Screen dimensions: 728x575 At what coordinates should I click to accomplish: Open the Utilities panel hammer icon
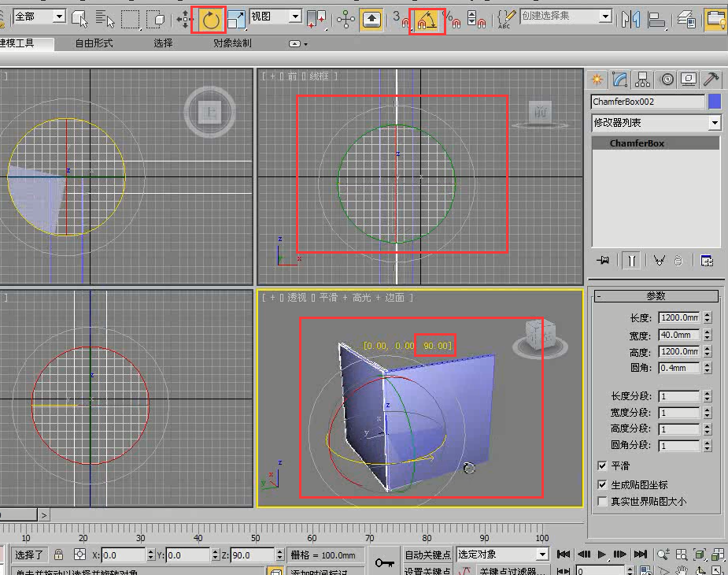[711, 79]
